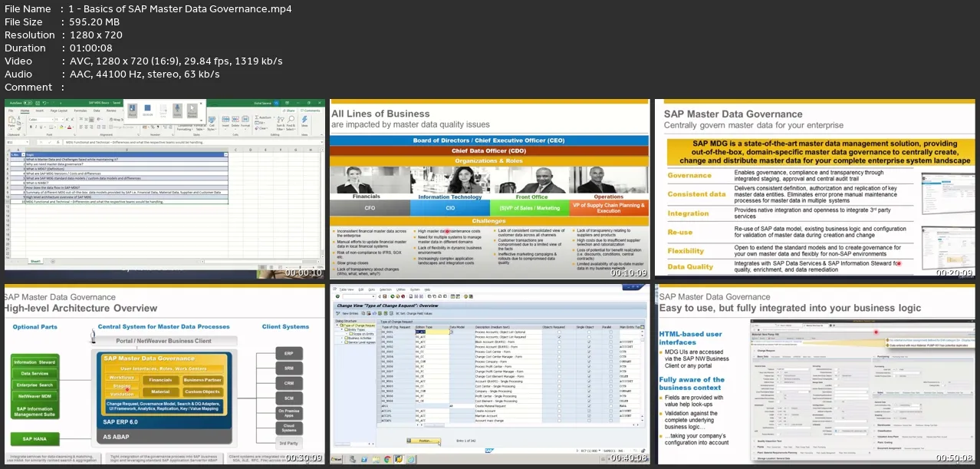980x469 pixels.
Task: Toggle Underline in Excel Font group
Action: coord(41,127)
